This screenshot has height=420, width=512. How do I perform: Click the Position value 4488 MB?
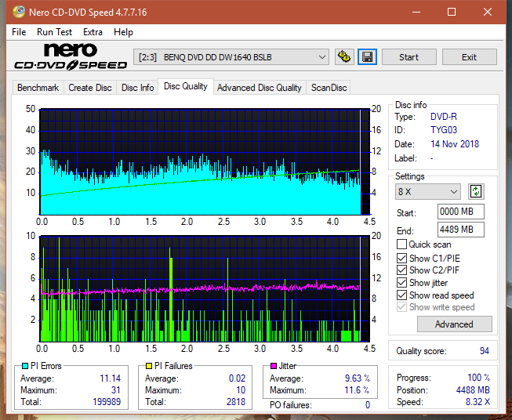click(x=473, y=390)
